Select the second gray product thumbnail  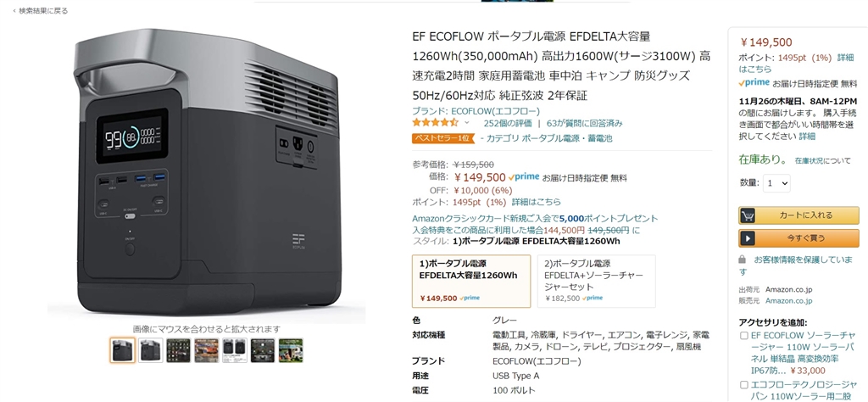click(x=151, y=350)
